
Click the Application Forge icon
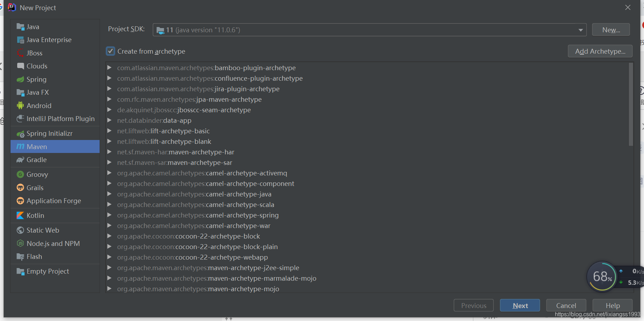[20, 201]
